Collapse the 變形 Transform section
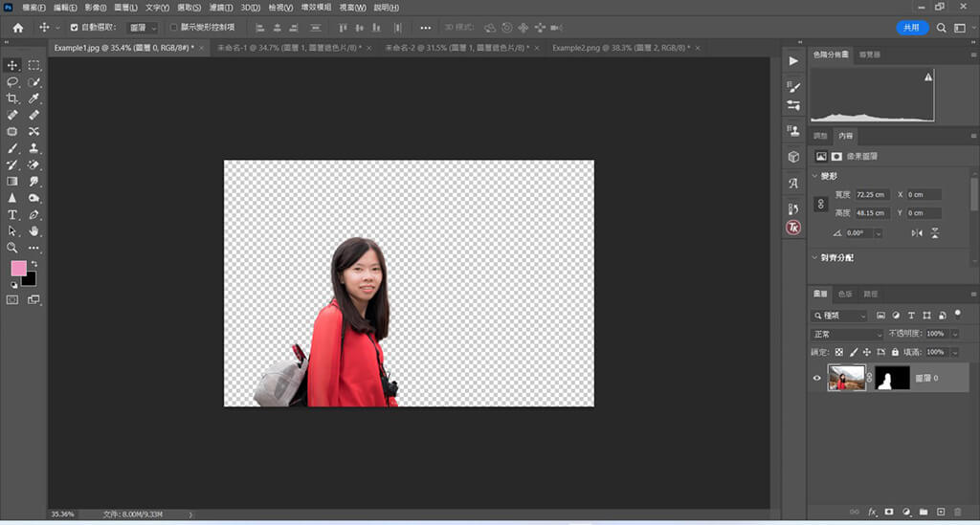Screen dimensions: 980x525 click(815, 176)
